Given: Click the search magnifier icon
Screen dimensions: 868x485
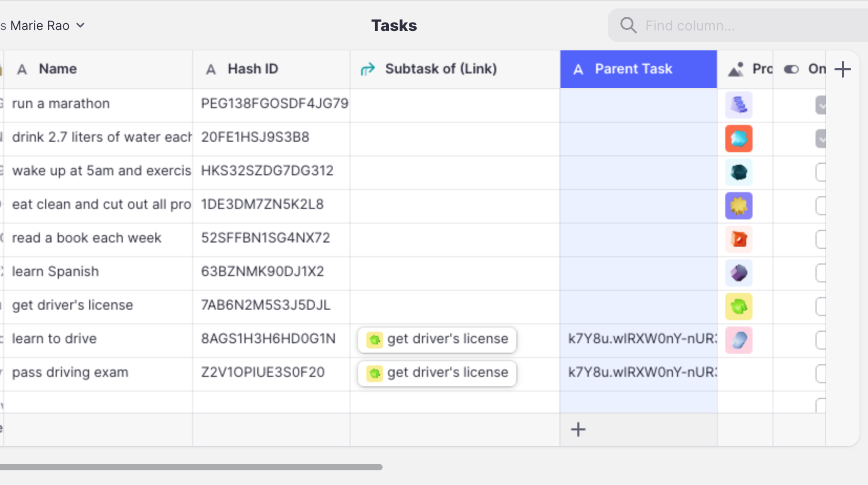Looking at the screenshot, I should [x=628, y=25].
